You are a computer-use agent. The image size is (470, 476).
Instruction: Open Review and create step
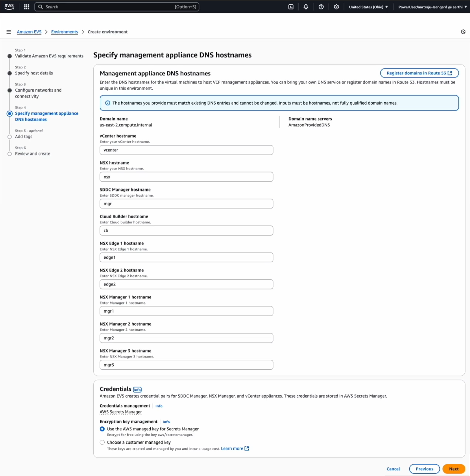click(32, 154)
